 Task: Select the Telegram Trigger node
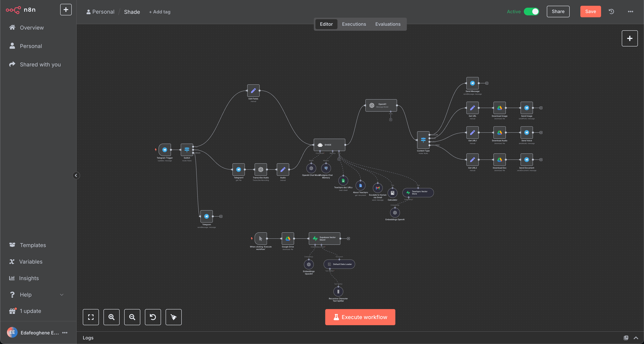tap(165, 150)
